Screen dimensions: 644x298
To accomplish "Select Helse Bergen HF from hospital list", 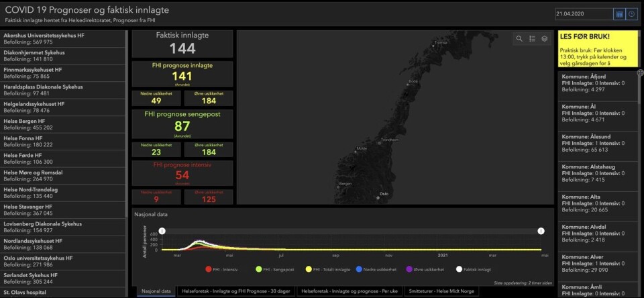I will [62, 124].
